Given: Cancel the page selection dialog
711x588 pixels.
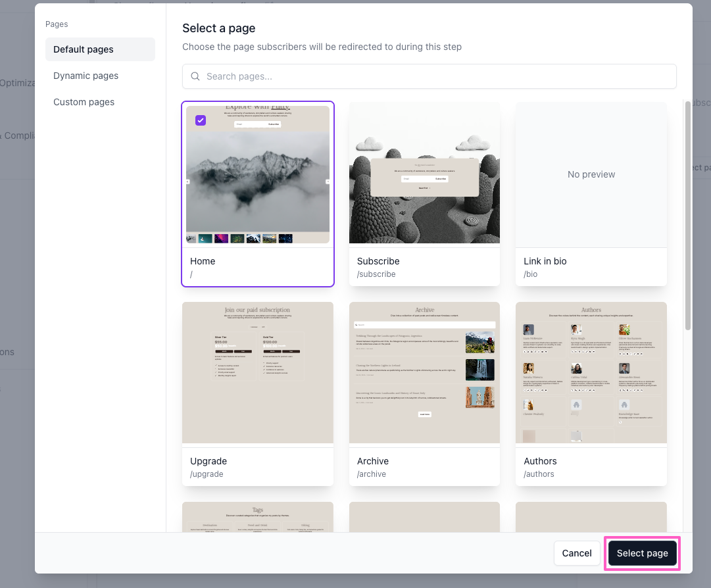Looking at the screenshot, I should tap(576, 553).
